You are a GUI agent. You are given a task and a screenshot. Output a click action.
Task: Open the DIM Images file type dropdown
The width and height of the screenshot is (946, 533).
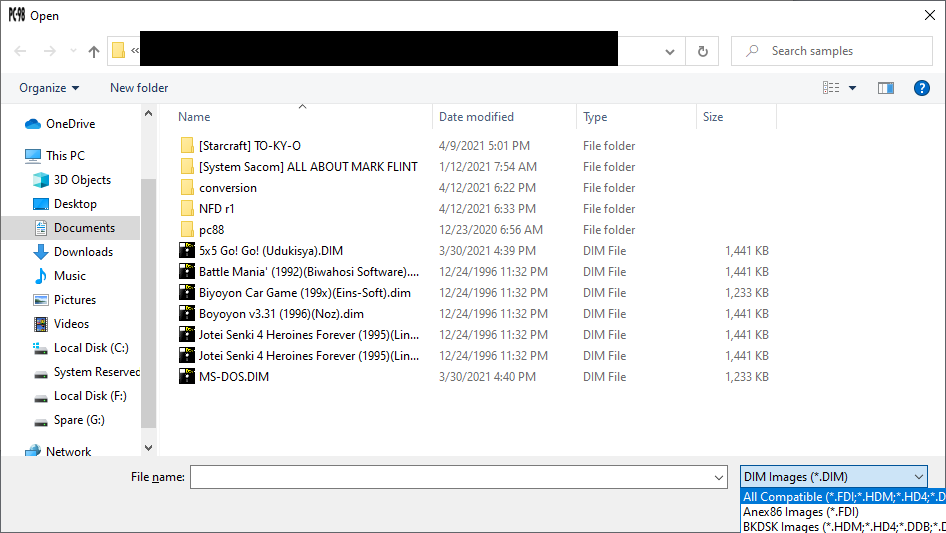[834, 477]
